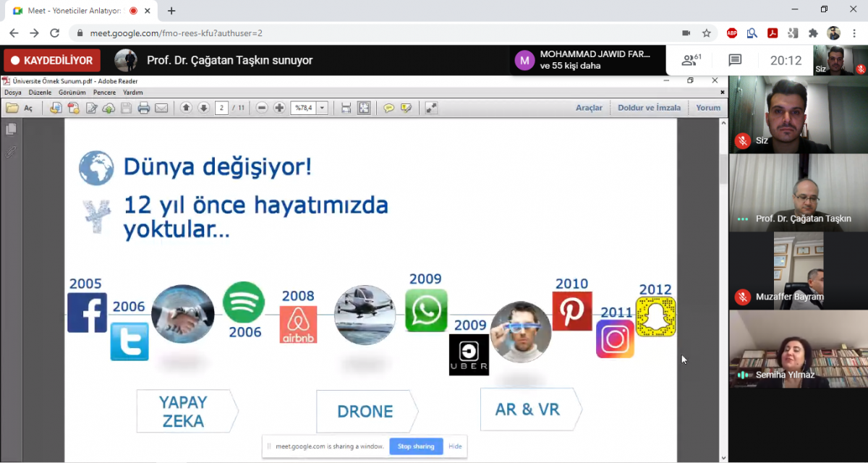Viewport: 868px width, 463px height.
Task: Select the highlight text tool
Action: (407, 108)
